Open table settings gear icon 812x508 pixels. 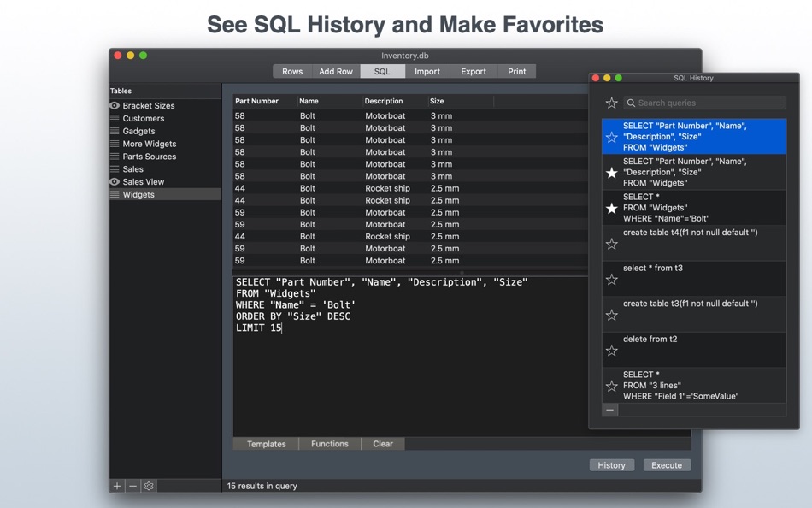[149, 486]
